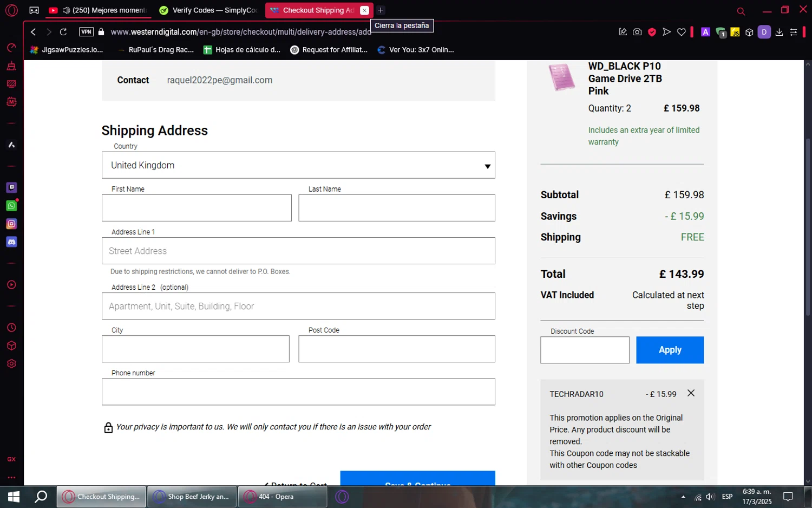
Task: Click the paper-plane send icon
Action: tap(666, 32)
